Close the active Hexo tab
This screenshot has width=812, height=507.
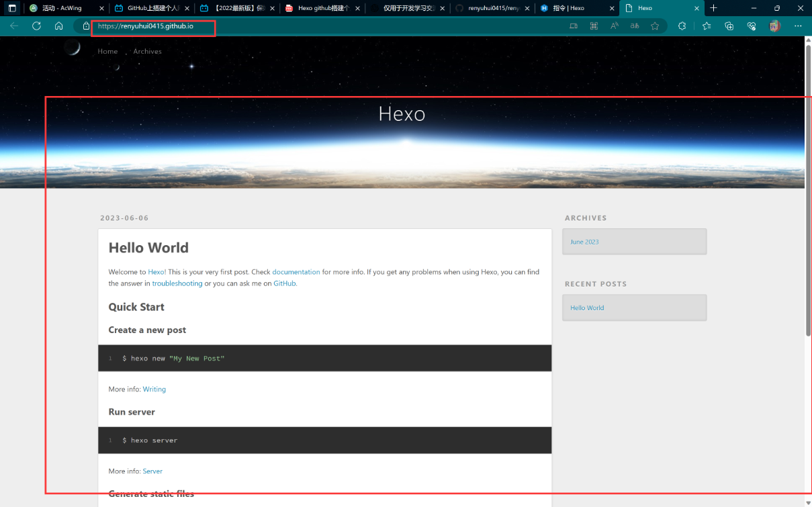[697, 8]
